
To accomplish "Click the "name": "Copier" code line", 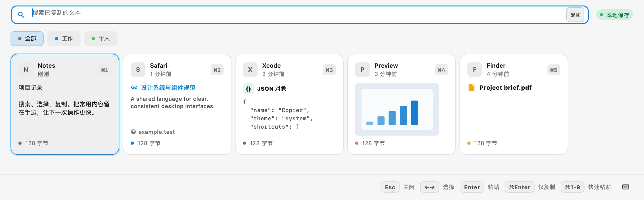I will (280, 110).
